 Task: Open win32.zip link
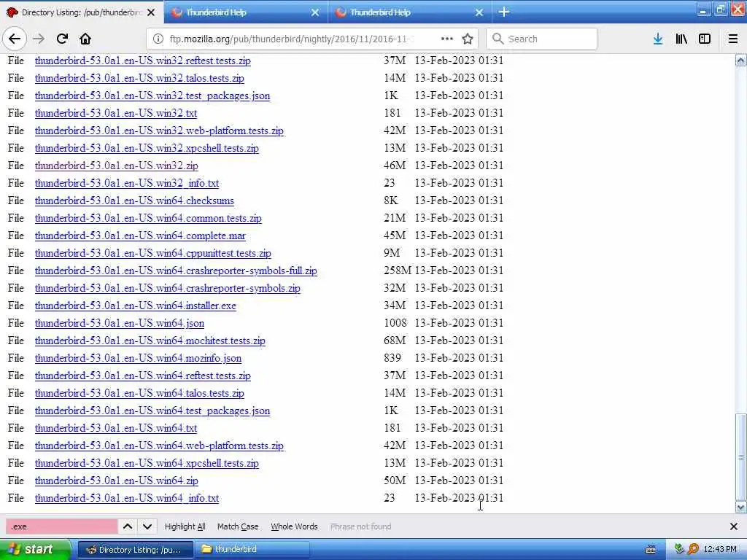116,166
